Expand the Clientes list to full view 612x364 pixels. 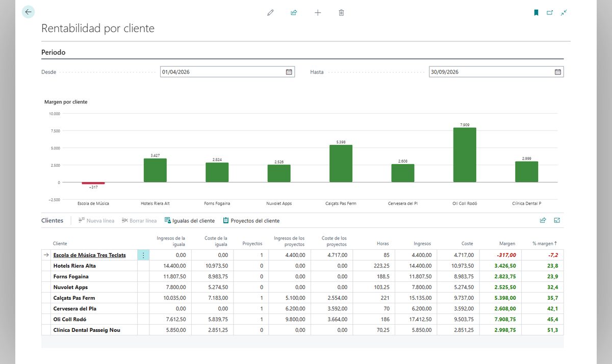pyautogui.click(x=557, y=221)
